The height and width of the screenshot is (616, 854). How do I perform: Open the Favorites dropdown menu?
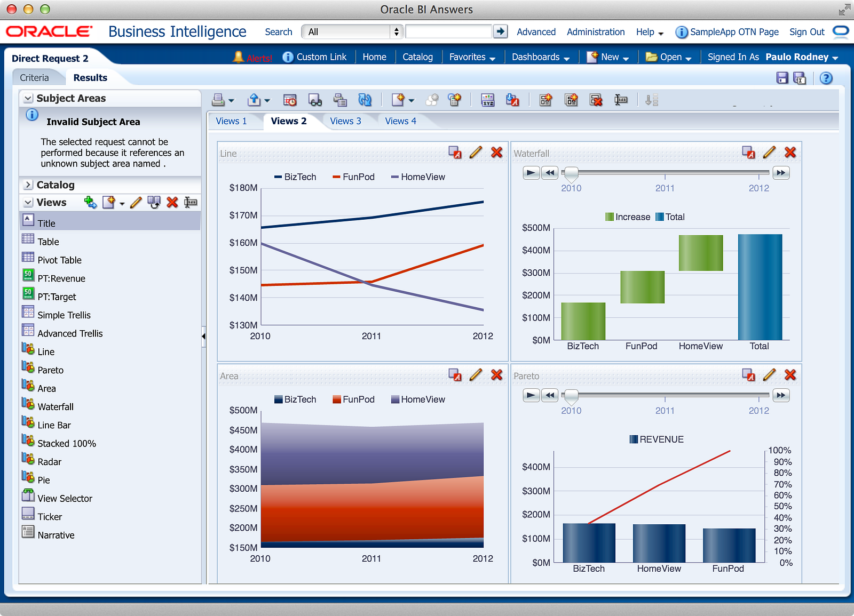pos(472,57)
